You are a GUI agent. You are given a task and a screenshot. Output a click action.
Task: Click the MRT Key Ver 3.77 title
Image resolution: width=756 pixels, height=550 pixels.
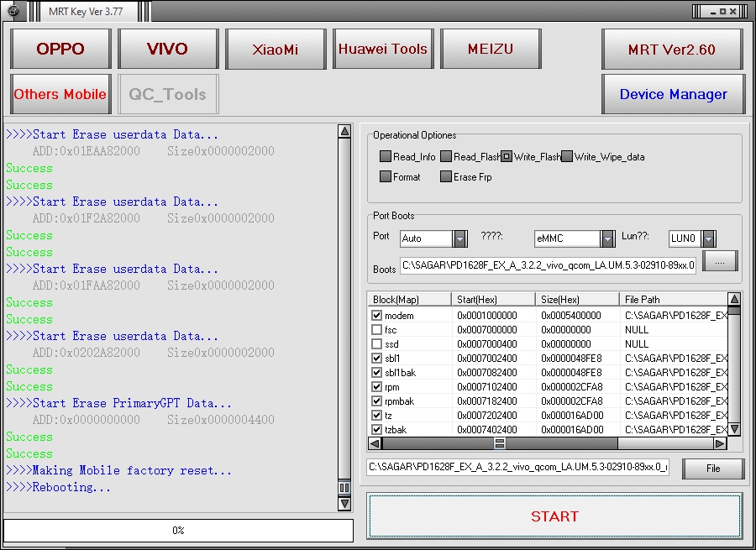point(86,12)
